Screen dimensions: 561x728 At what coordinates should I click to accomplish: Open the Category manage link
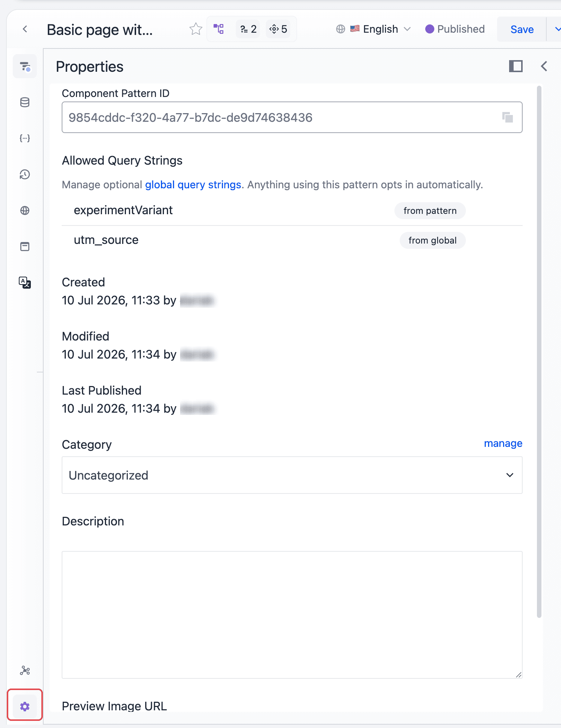tap(503, 443)
